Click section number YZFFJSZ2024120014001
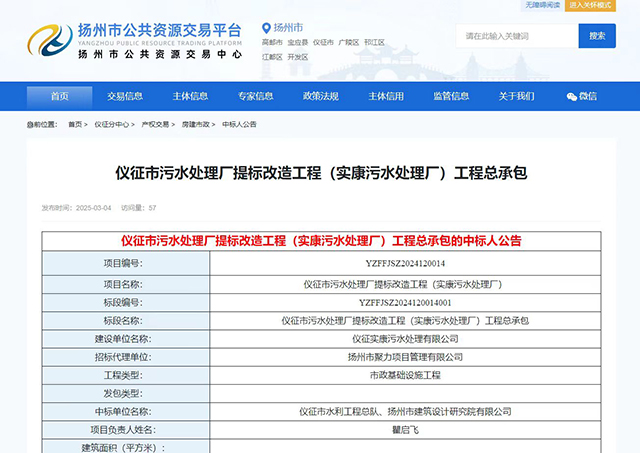The height and width of the screenshot is (453, 640). click(x=405, y=303)
